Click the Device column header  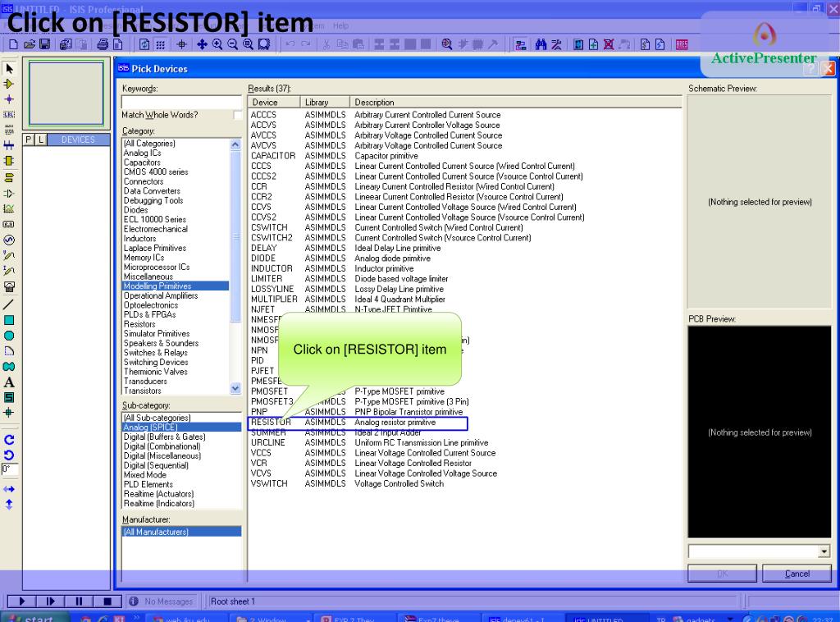pos(274,103)
